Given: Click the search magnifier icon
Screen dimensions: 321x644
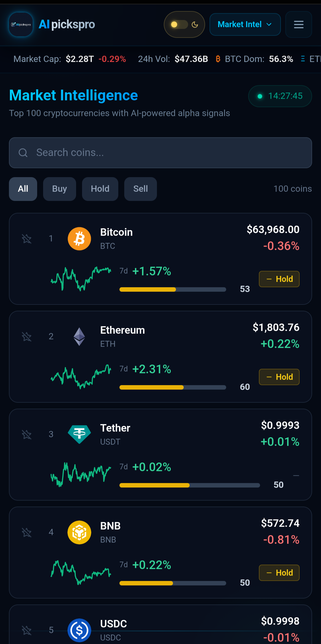Looking at the screenshot, I should [x=23, y=153].
